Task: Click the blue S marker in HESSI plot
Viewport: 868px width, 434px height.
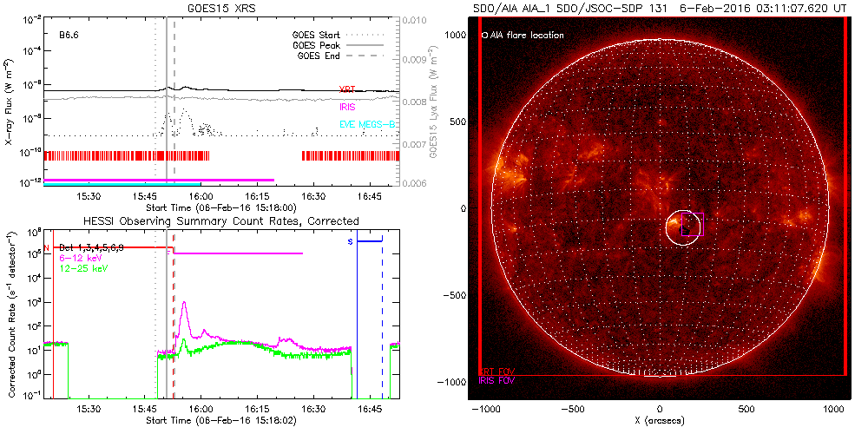Action: (350, 241)
